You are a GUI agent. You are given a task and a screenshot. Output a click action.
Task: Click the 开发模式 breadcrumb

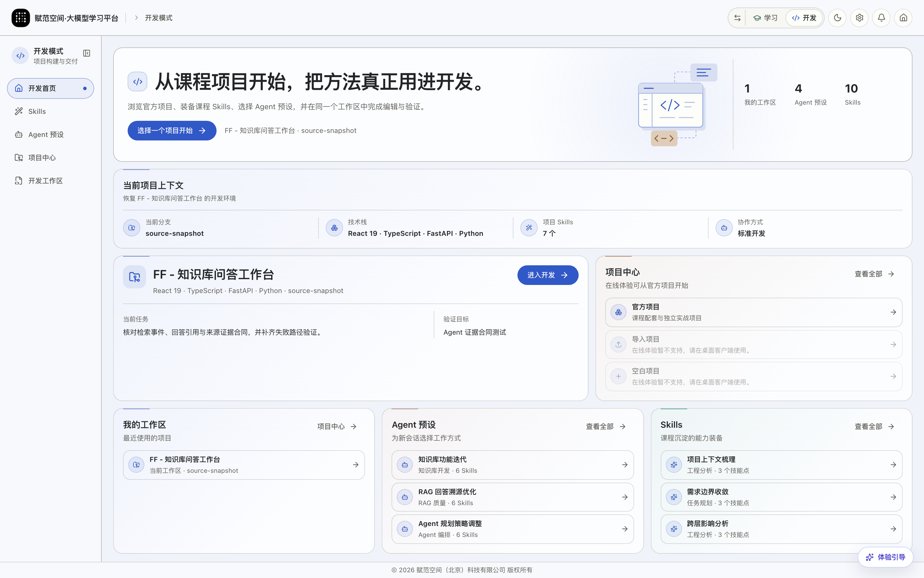[x=159, y=18]
